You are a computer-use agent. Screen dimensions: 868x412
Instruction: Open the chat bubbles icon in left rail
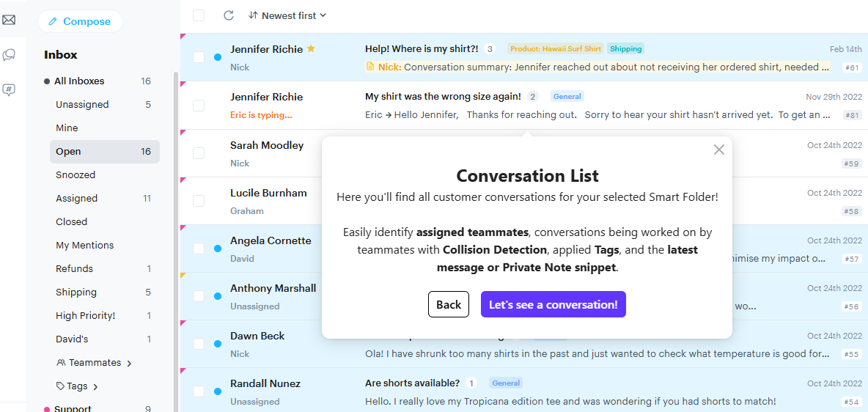pos(9,55)
